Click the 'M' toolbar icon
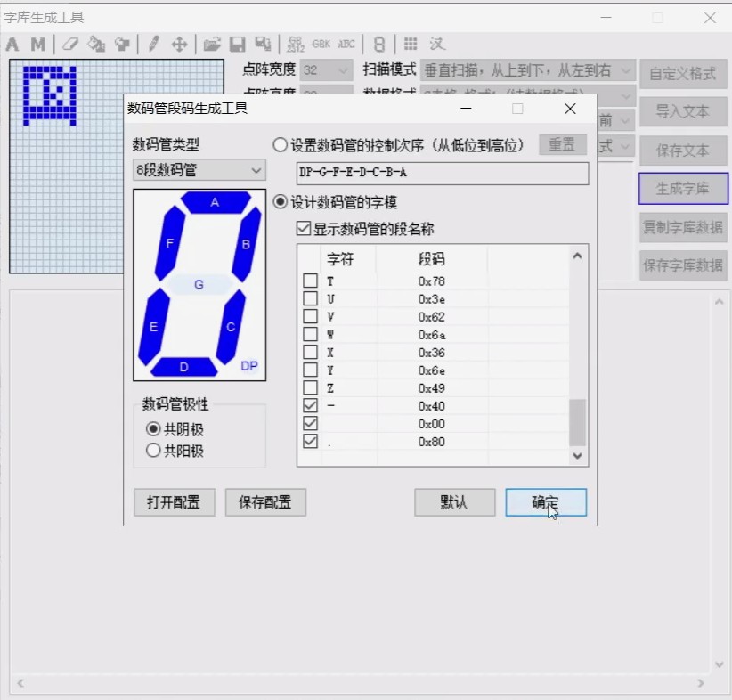 (37, 45)
